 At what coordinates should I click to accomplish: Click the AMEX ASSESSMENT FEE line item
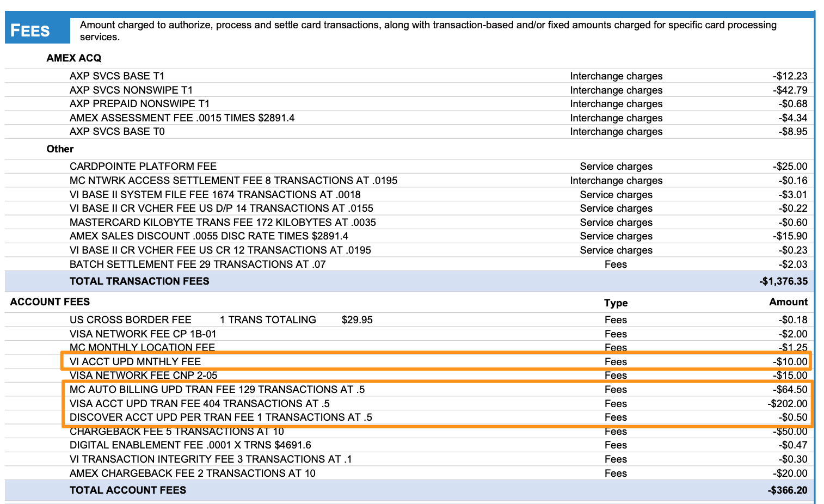pos(182,118)
